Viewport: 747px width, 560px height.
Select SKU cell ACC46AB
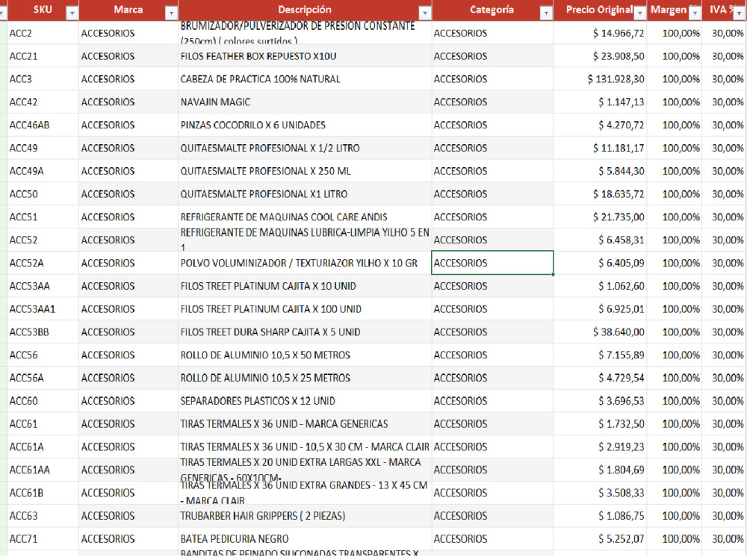pyautogui.click(x=43, y=125)
